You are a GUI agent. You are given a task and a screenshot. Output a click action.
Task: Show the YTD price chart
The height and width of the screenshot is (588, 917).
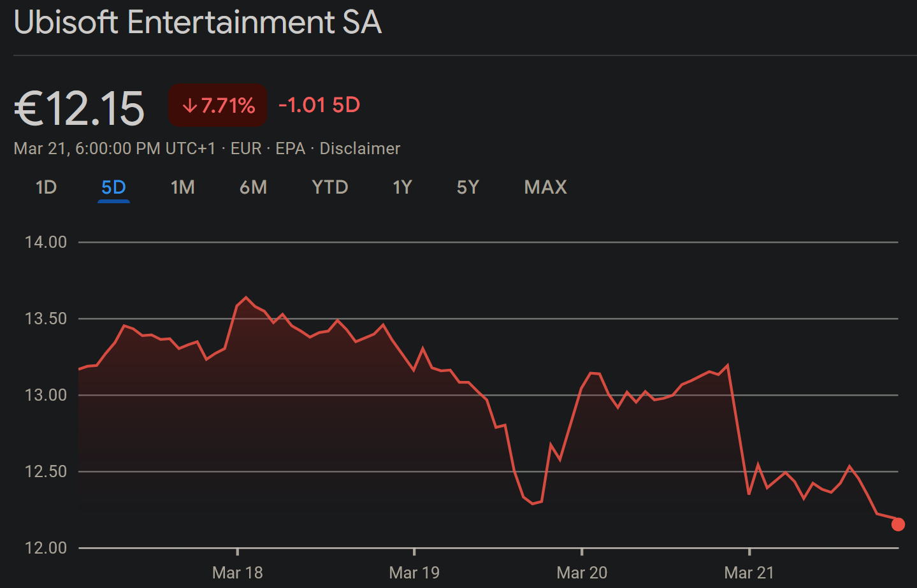tap(330, 187)
